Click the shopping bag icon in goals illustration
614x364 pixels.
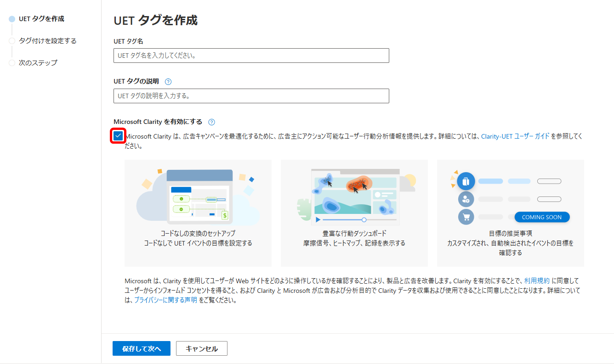click(x=466, y=181)
